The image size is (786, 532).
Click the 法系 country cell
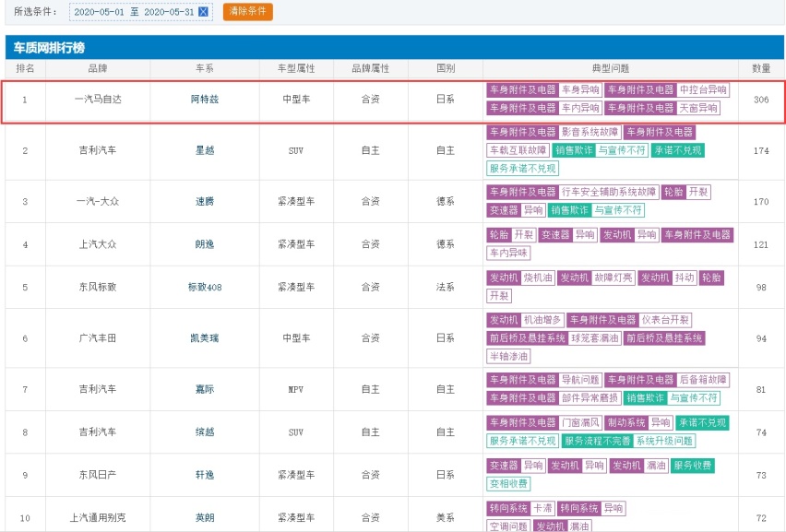click(x=446, y=287)
